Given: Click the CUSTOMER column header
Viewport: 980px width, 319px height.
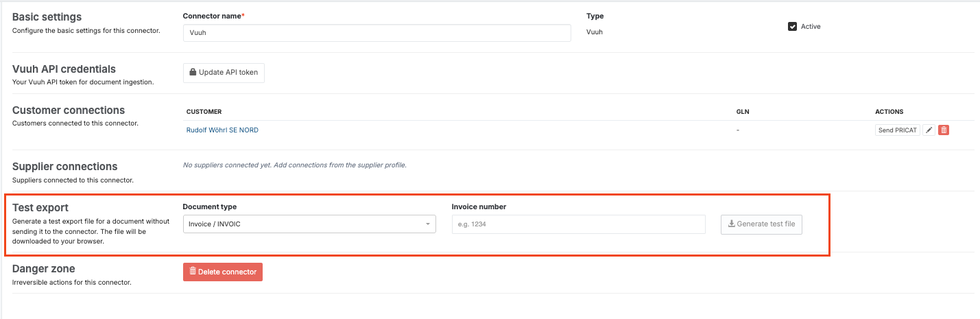Looking at the screenshot, I should pos(204,112).
